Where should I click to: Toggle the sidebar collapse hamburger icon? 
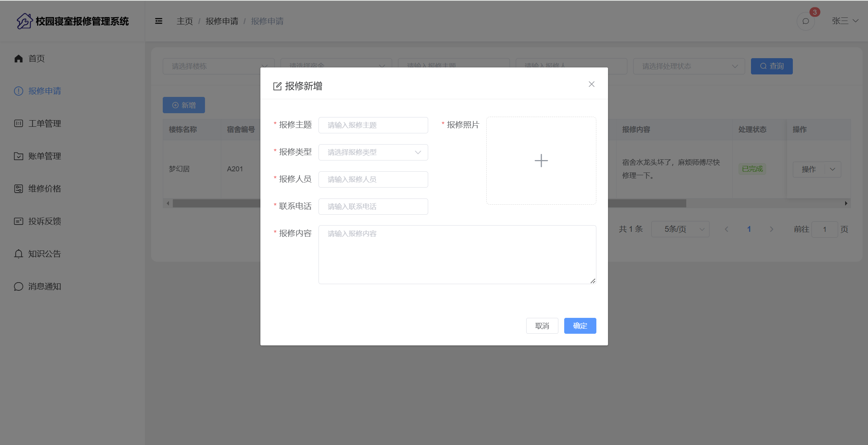[158, 21]
